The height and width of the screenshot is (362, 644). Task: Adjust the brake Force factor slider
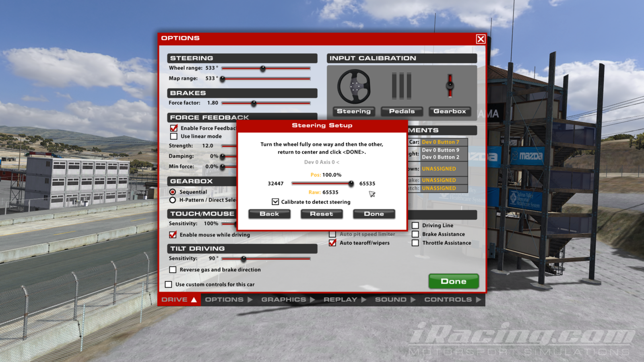(x=266, y=103)
